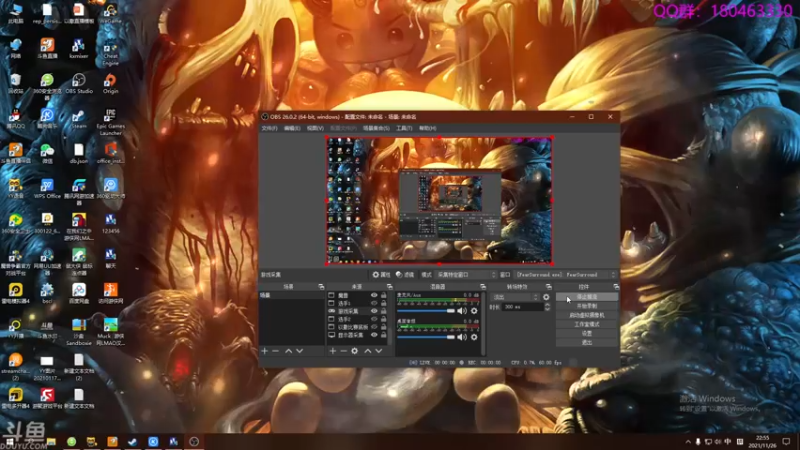Move the selected source down in the Sources list
800x450 pixels.
379,351
